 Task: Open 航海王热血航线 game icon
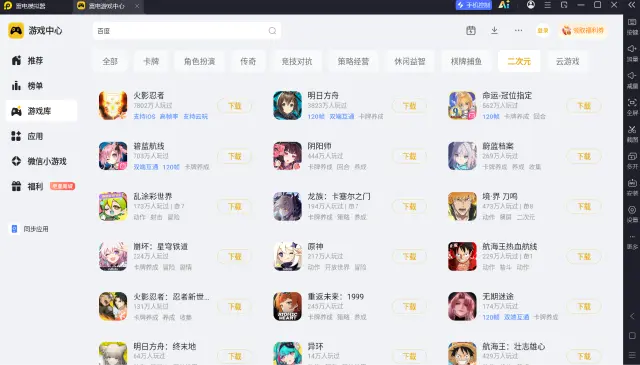click(462, 257)
